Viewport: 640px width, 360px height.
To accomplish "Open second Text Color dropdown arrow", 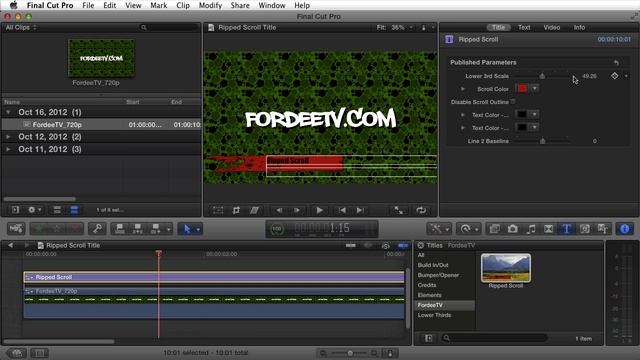I will tap(535, 127).
